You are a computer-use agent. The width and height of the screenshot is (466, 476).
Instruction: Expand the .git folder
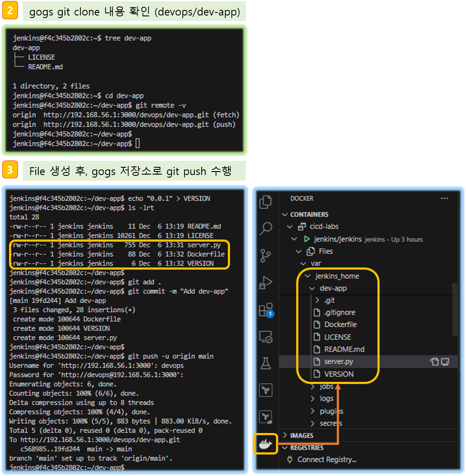click(317, 300)
